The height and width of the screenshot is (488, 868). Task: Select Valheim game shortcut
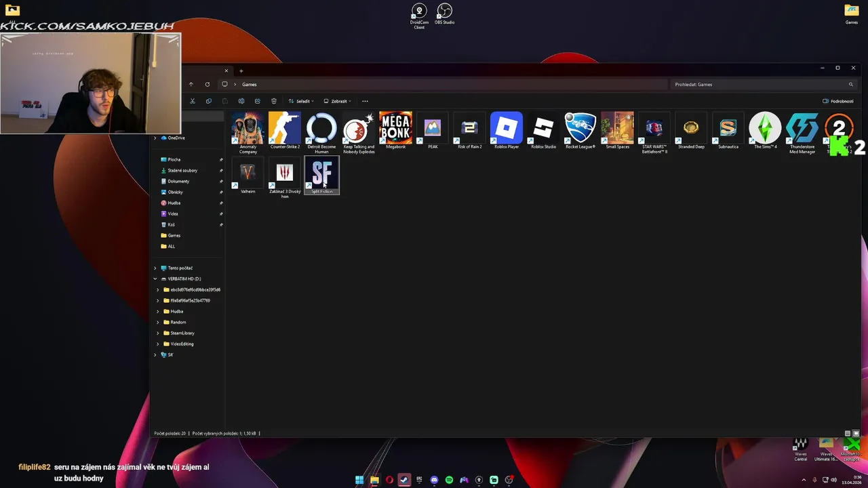pyautogui.click(x=248, y=176)
